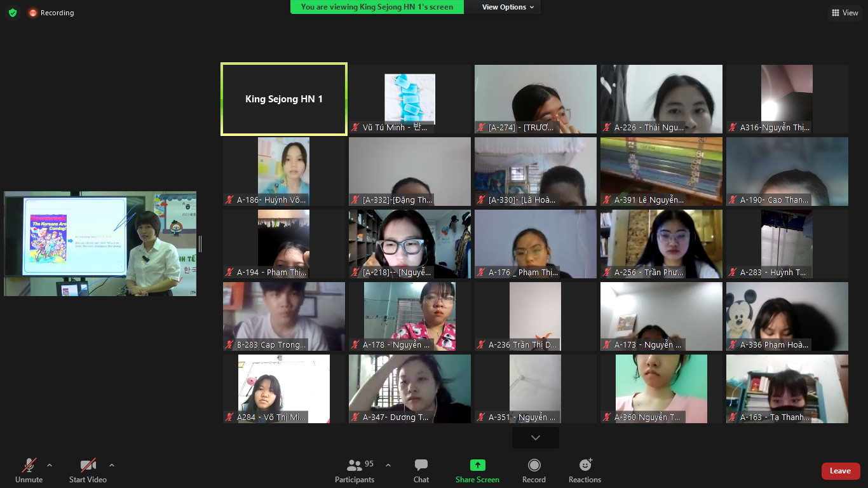The width and height of the screenshot is (868, 488).
Task: Open the Participants list
Action: coord(355,470)
